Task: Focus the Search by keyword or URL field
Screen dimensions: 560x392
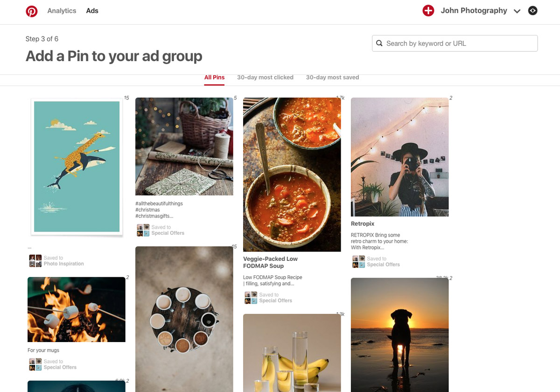Action: (x=460, y=43)
